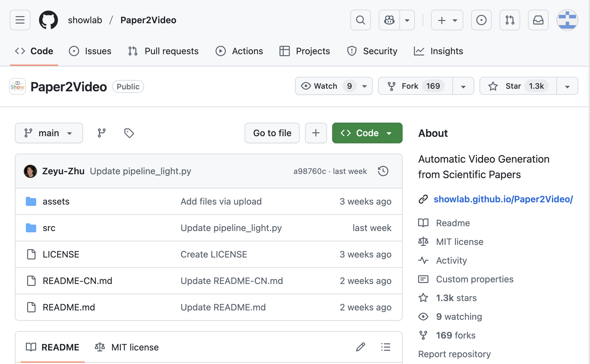The height and width of the screenshot is (364, 590).
Task: Open commit history clock icon
Action: tap(383, 171)
